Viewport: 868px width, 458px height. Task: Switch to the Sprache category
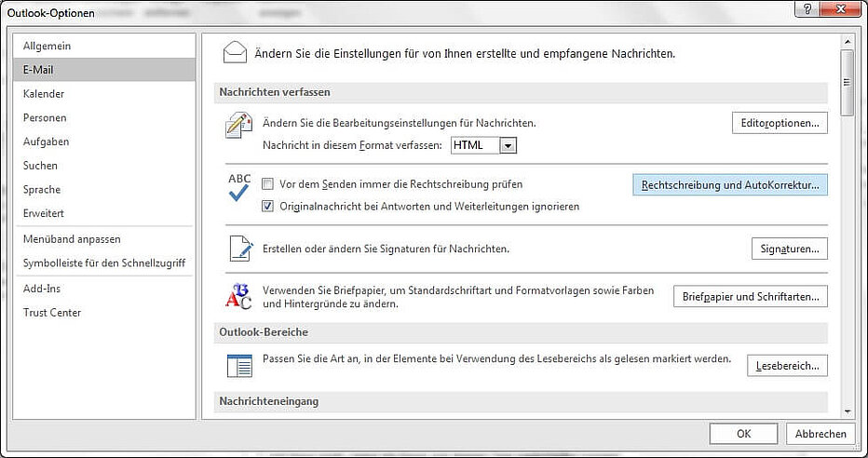coord(104,189)
